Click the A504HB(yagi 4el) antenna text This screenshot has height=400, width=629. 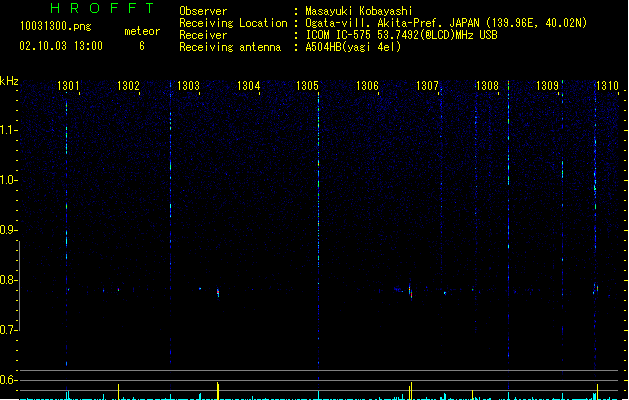[353, 47]
